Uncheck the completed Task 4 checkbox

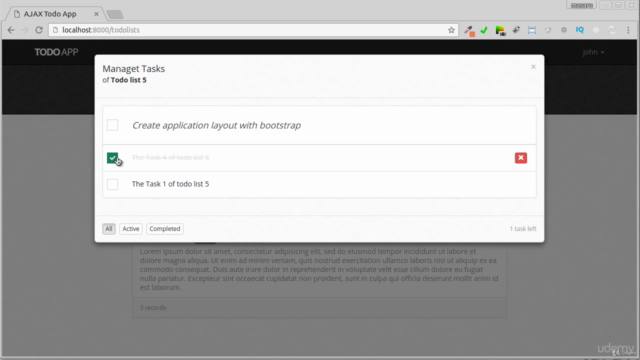112,158
